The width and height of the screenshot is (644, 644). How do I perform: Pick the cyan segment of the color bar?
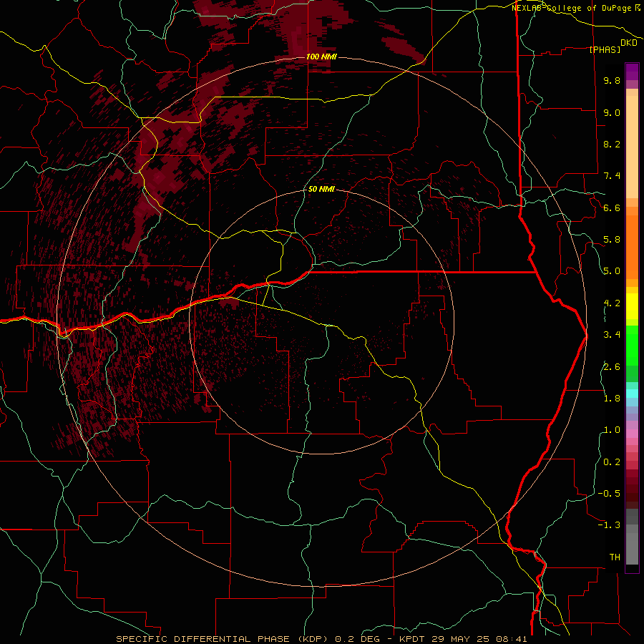[x=632, y=394]
